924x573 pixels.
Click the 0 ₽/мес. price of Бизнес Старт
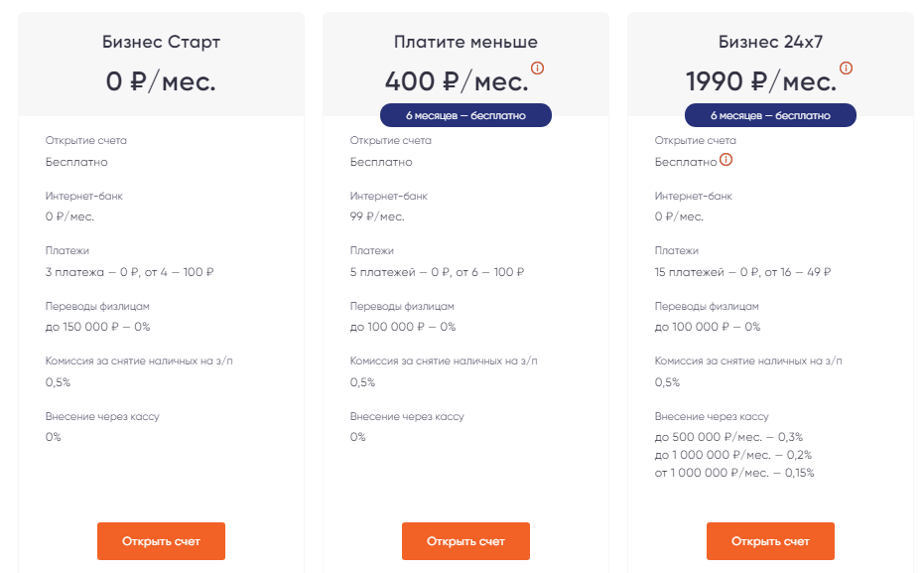161,80
